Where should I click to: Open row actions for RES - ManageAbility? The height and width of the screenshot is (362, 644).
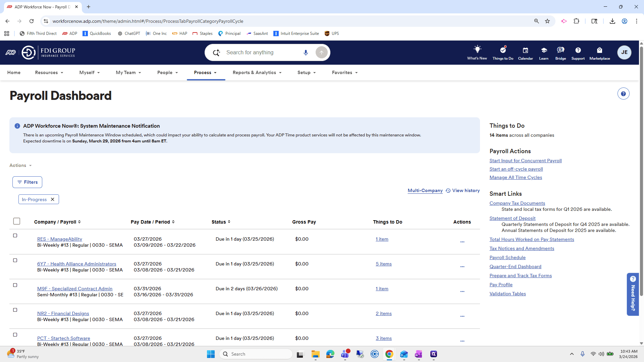pos(462,242)
